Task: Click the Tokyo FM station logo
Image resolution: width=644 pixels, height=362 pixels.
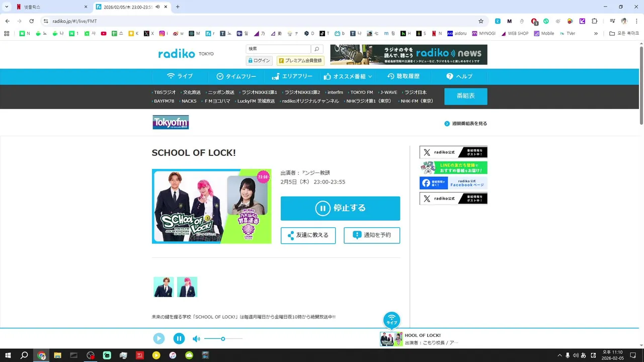Action: pos(171,122)
